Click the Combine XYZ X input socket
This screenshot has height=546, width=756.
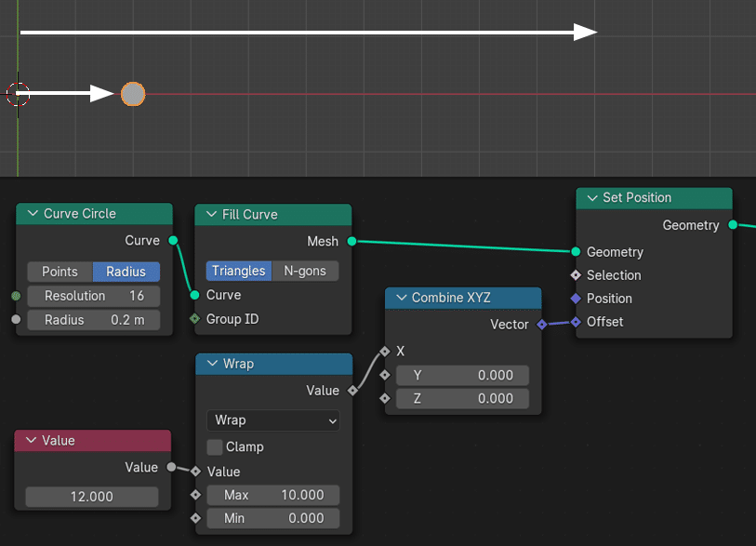[385, 352]
